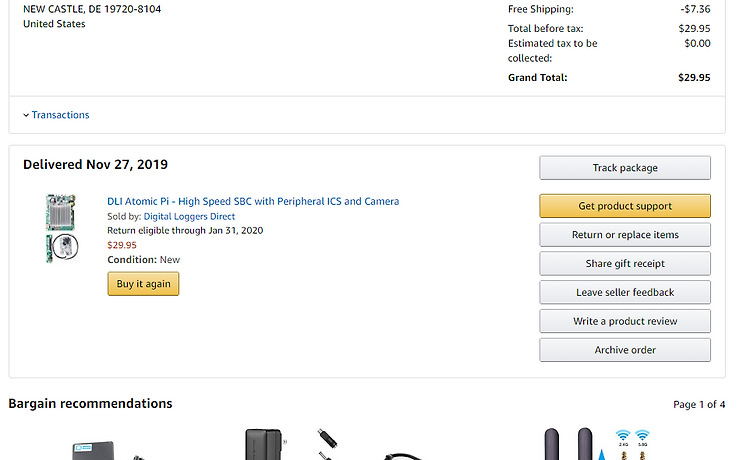Open the Atomic Pi board thumbnail
This screenshot has width=750, height=460.
(62, 229)
